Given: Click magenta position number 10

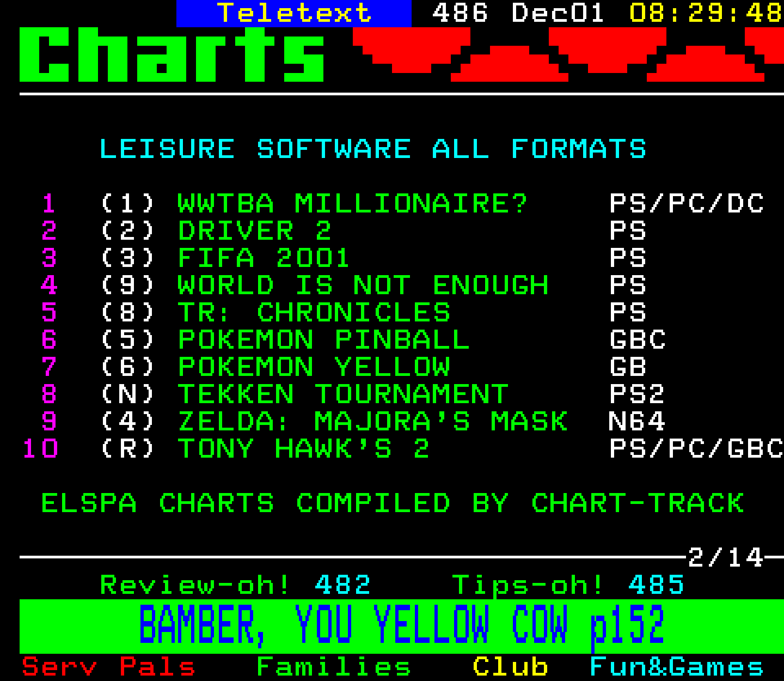Looking at the screenshot, I should [40, 449].
